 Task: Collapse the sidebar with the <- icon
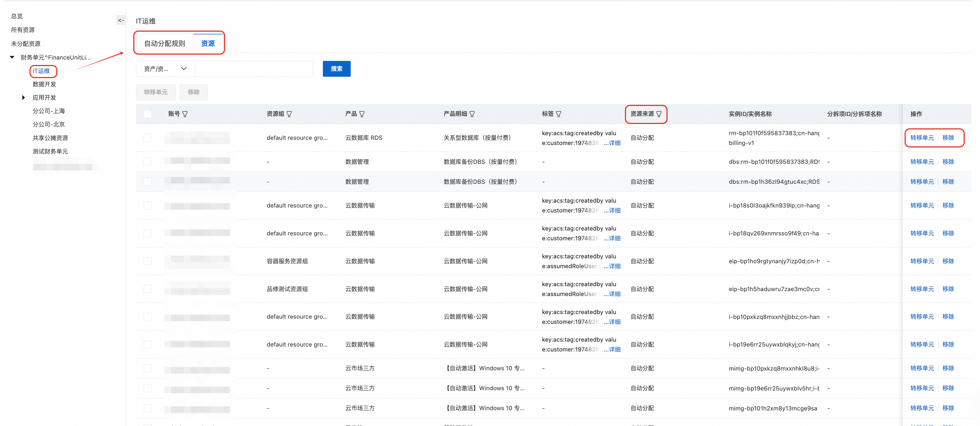[x=121, y=20]
